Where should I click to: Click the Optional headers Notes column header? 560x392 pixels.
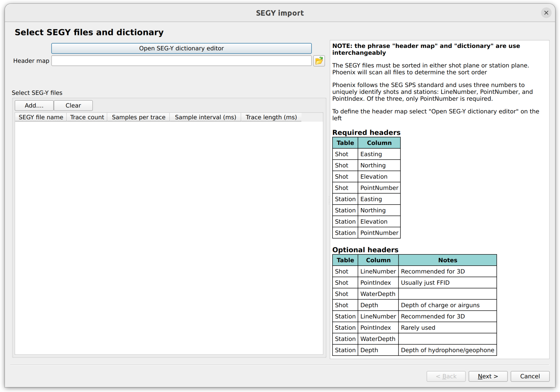click(447, 260)
